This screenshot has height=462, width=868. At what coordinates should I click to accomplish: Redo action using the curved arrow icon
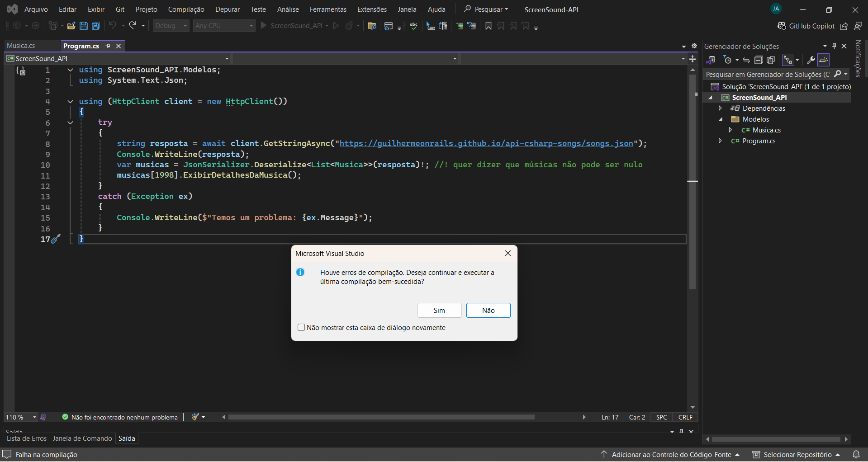tap(133, 26)
